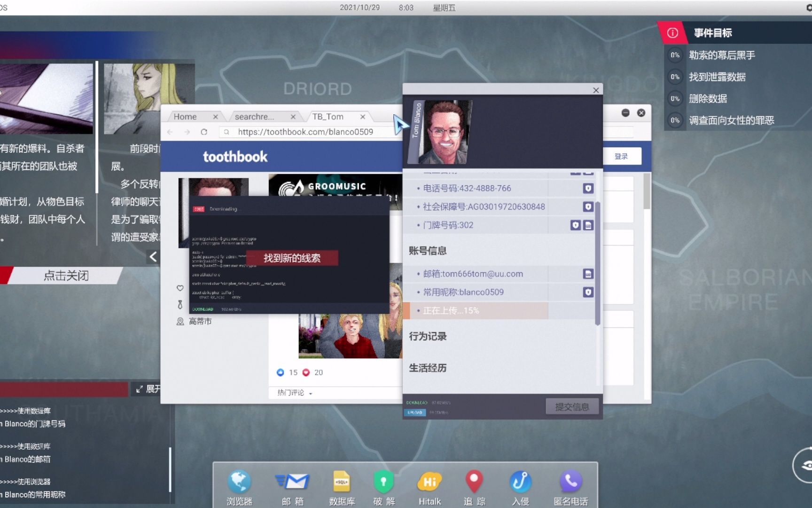This screenshot has height=508, width=812.
Task: Click the profile panel vertical scrollbar
Action: click(x=597, y=263)
